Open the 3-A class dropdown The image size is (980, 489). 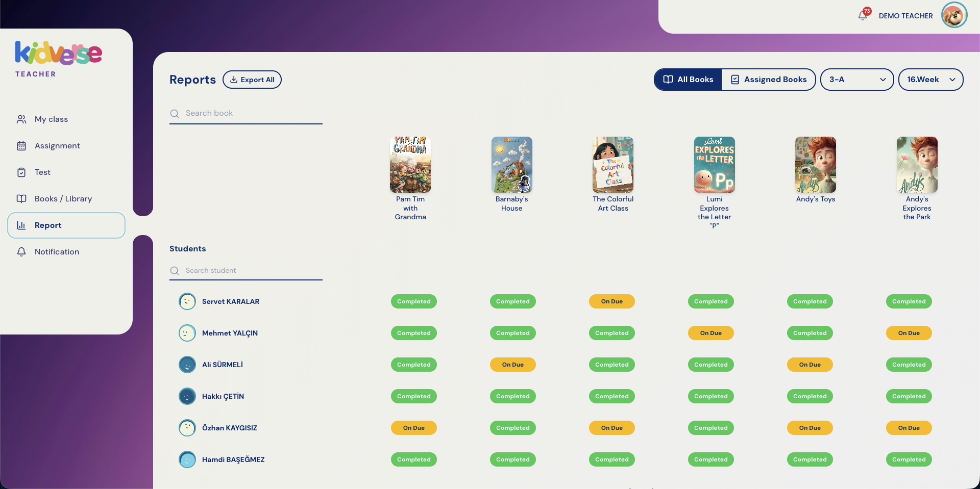point(856,80)
